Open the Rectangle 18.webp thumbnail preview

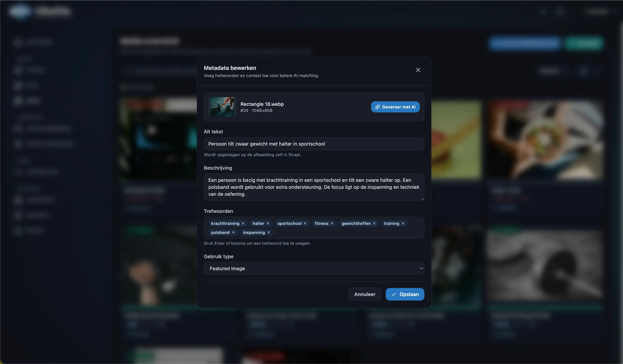click(x=222, y=107)
